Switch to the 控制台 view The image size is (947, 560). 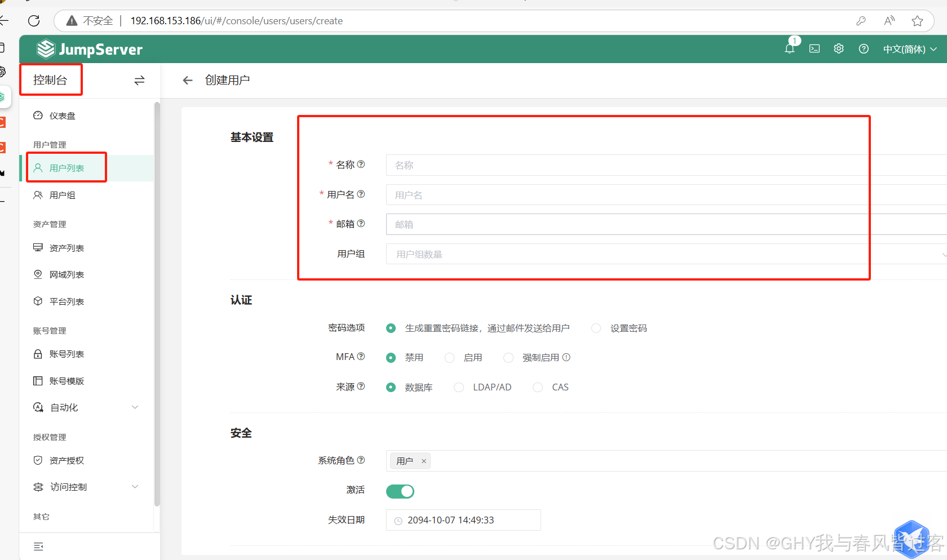click(51, 79)
